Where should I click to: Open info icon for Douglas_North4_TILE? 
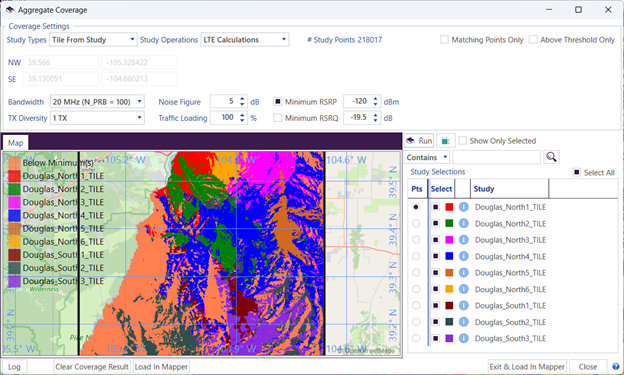tap(463, 256)
